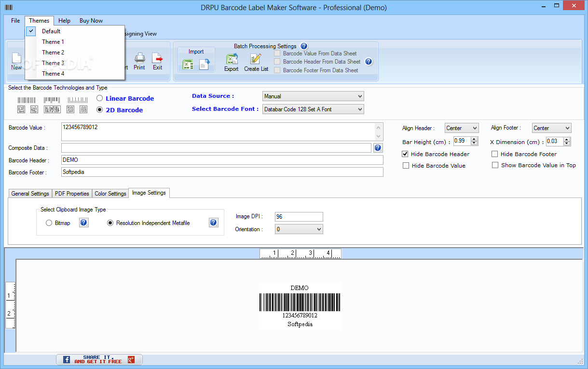Click the Export to Excel icon
This screenshot has width=588, height=369.
(232, 59)
